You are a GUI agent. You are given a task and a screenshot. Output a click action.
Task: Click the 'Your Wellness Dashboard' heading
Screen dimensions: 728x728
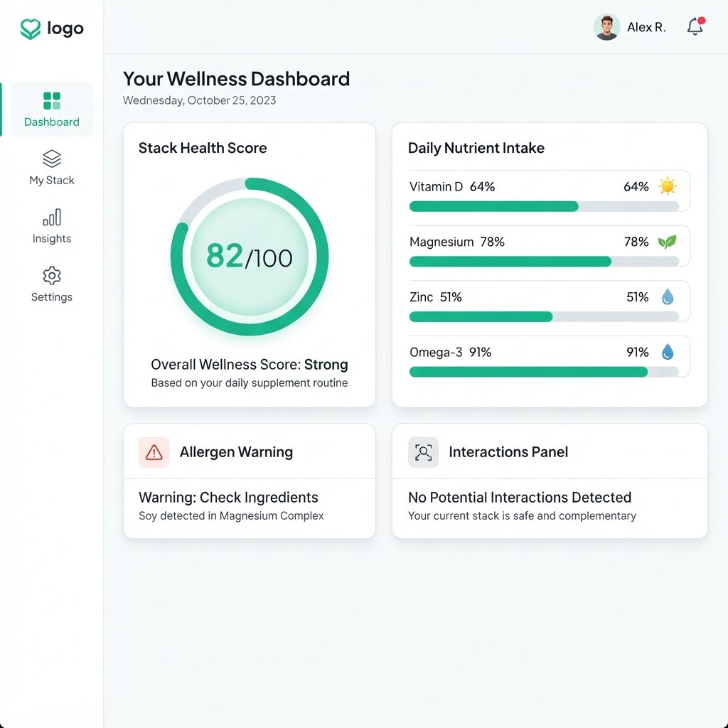[236, 79]
